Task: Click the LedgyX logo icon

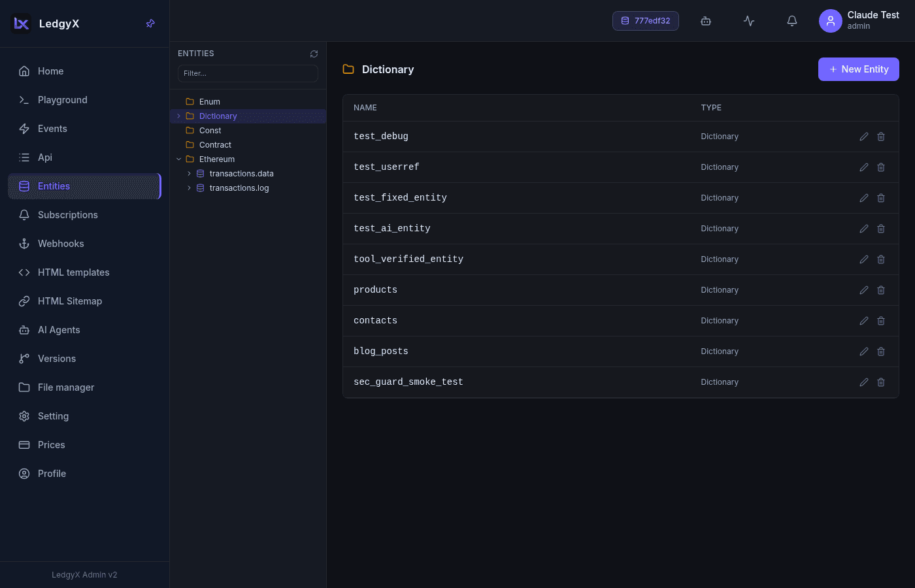Action: [21, 24]
